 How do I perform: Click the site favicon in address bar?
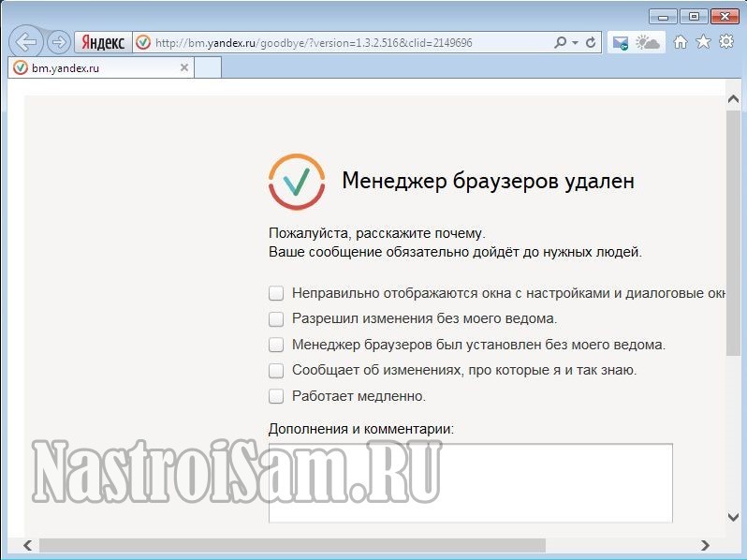click(x=143, y=43)
